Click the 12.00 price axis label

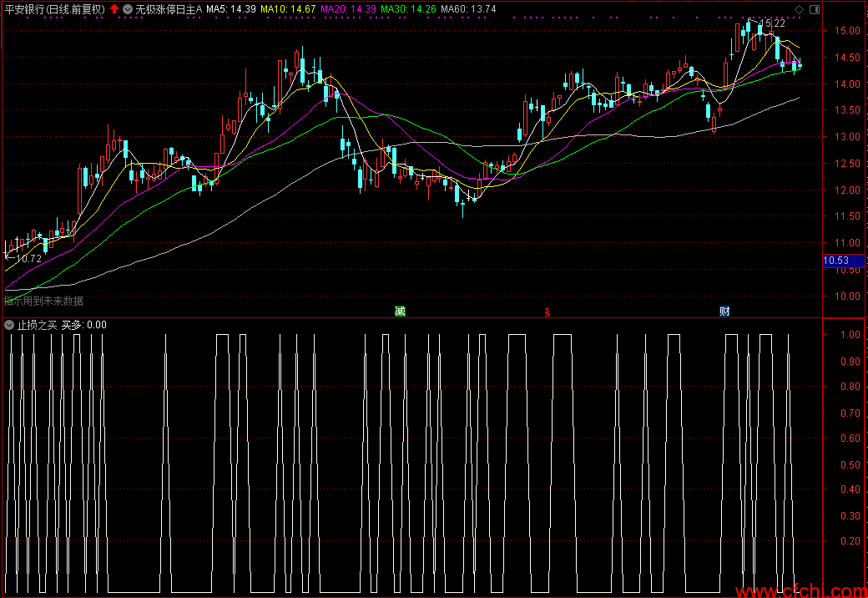coord(847,190)
